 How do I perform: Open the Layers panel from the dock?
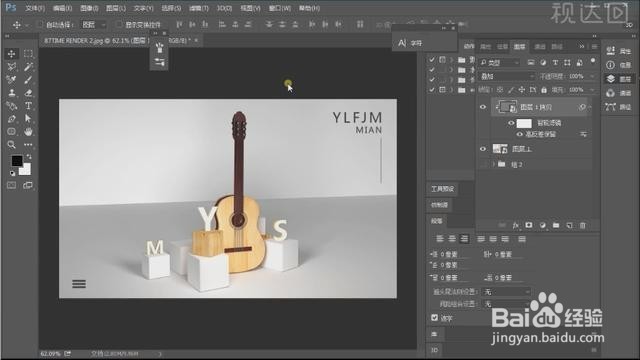coord(619,79)
